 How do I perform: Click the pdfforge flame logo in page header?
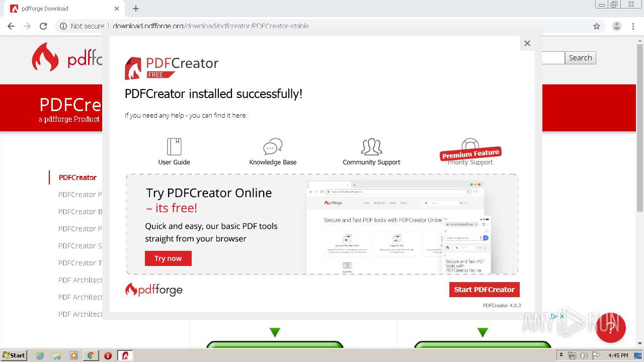(45, 57)
